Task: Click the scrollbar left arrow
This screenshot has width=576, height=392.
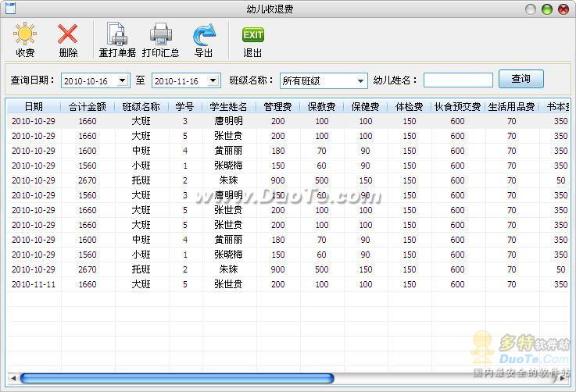Action: click(x=13, y=378)
